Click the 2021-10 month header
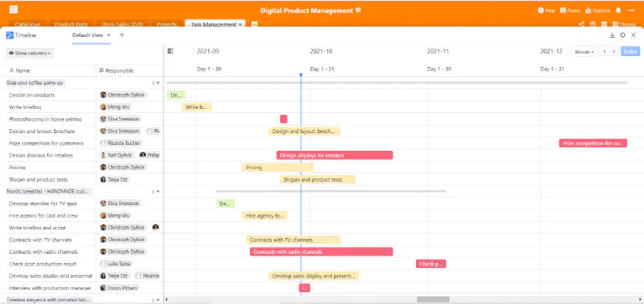644x304 pixels. click(x=321, y=51)
